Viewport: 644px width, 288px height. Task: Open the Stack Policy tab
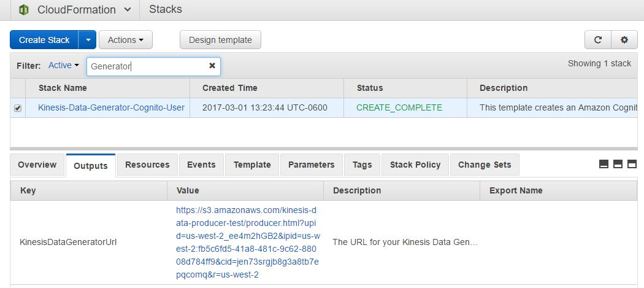[x=415, y=165]
